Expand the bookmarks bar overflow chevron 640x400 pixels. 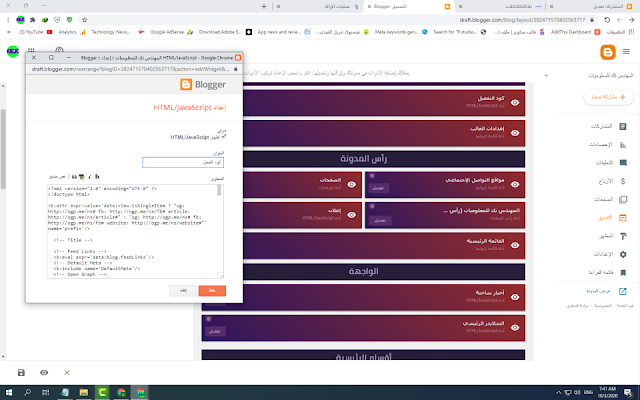click(x=8, y=32)
